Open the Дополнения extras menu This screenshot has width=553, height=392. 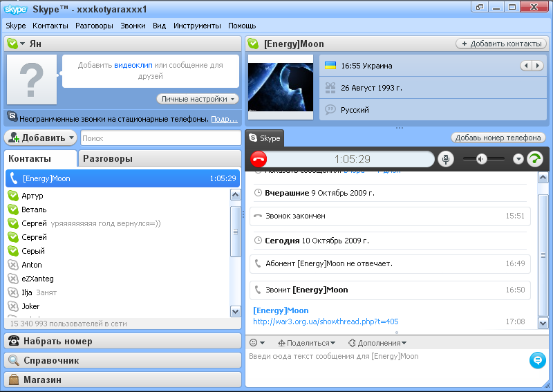coord(377,343)
